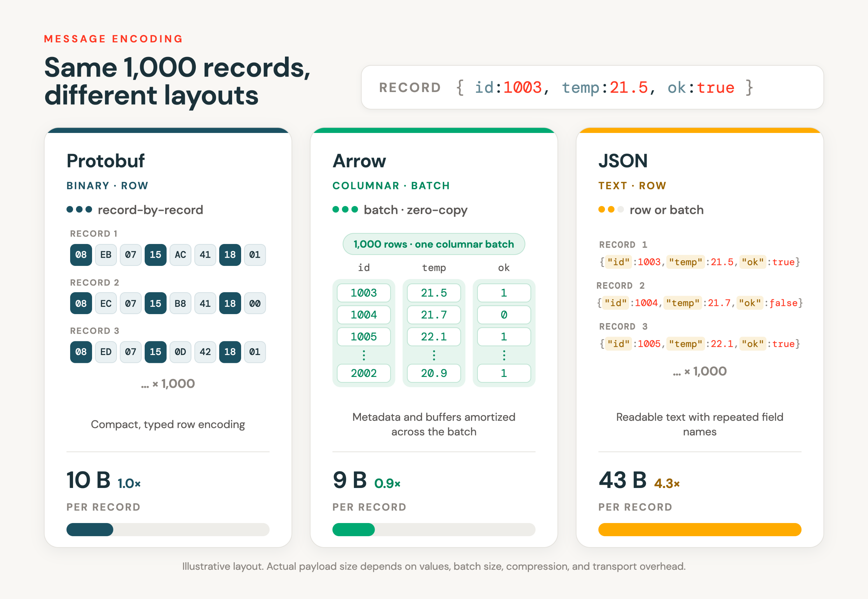This screenshot has height=599, width=868.
Task: Click the Arrow 'temp' column header
Action: pos(434,268)
